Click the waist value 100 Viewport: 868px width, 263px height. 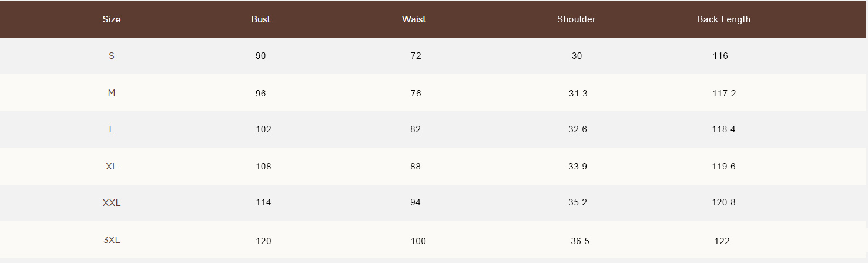418,241
